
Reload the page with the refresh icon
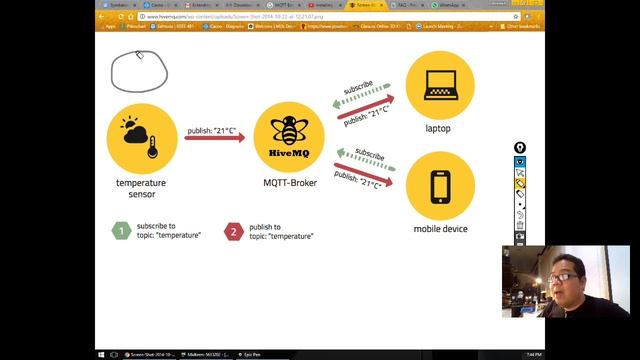coord(121,17)
